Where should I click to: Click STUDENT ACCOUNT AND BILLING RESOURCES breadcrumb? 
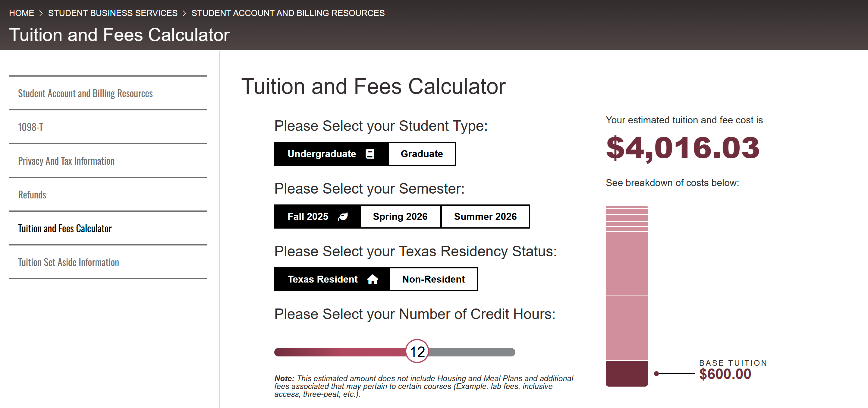coord(288,13)
